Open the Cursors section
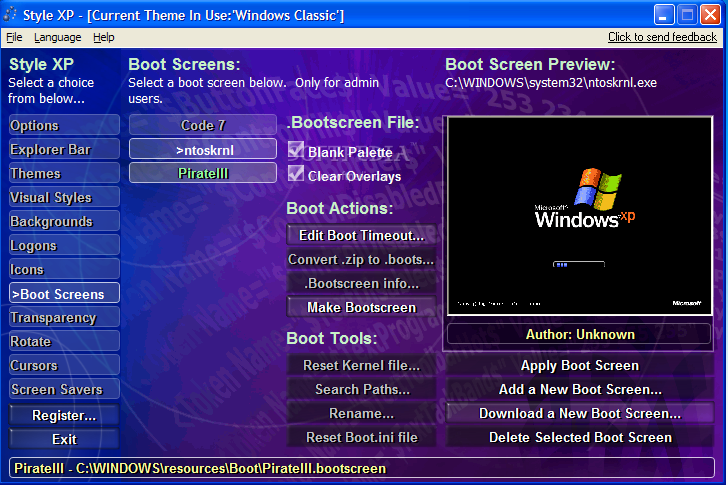The image size is (728, 485). click(64, 365)
